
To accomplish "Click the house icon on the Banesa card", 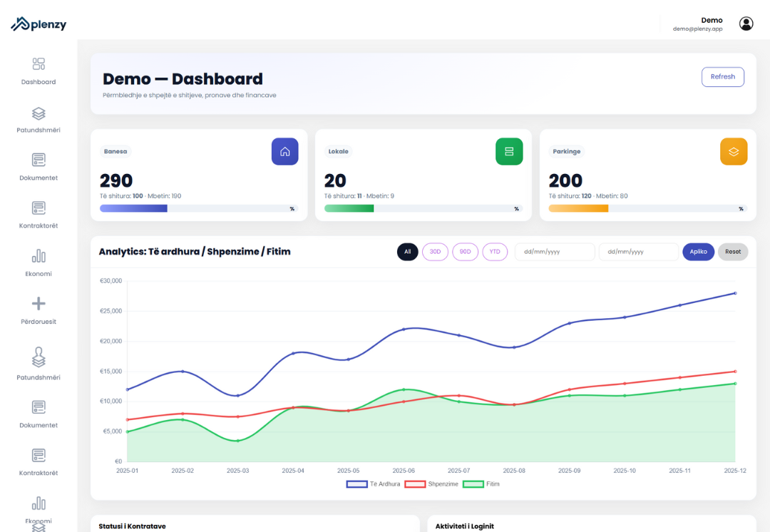I will pyautogui.click(x=284, y=151).
